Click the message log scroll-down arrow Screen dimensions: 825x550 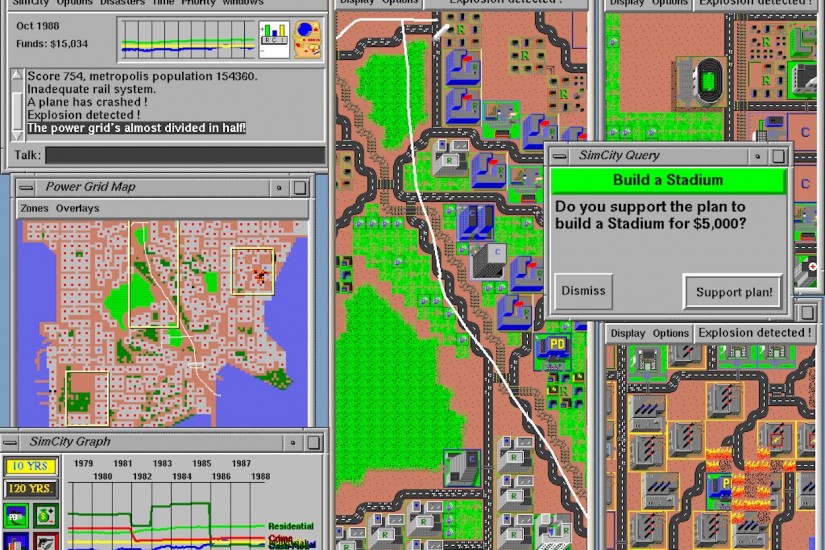click(17, 135)
